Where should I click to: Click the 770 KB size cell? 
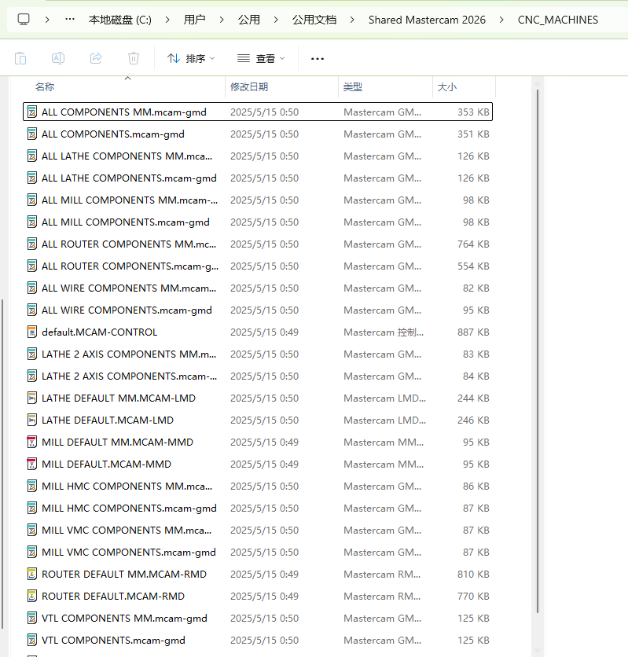tap(473, 596)
